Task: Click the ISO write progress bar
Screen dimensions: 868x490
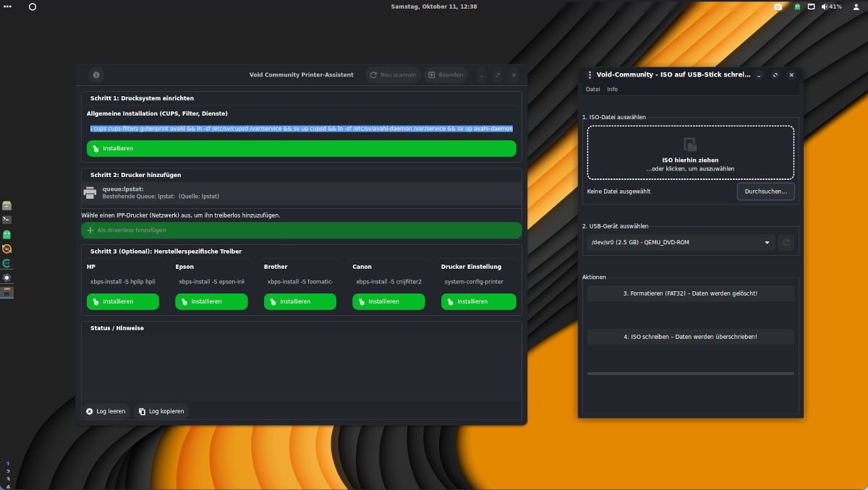Action: tap(690, 374)
